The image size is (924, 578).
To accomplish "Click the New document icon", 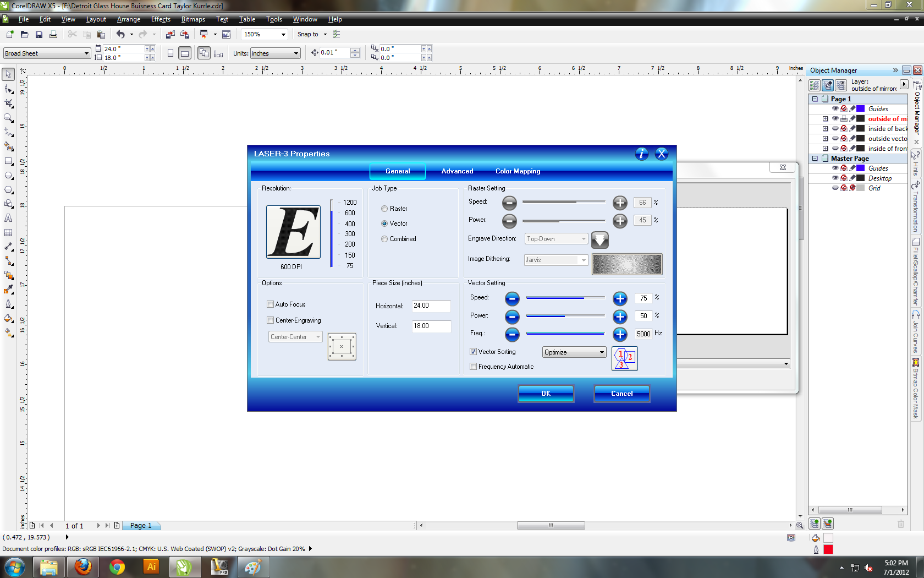I will pos(9,34).
